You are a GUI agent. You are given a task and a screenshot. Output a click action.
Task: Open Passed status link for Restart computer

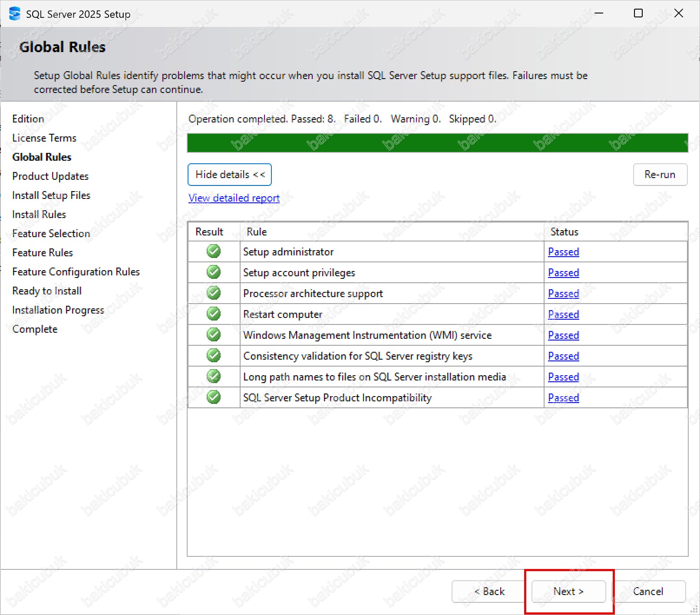coord(563,314)
